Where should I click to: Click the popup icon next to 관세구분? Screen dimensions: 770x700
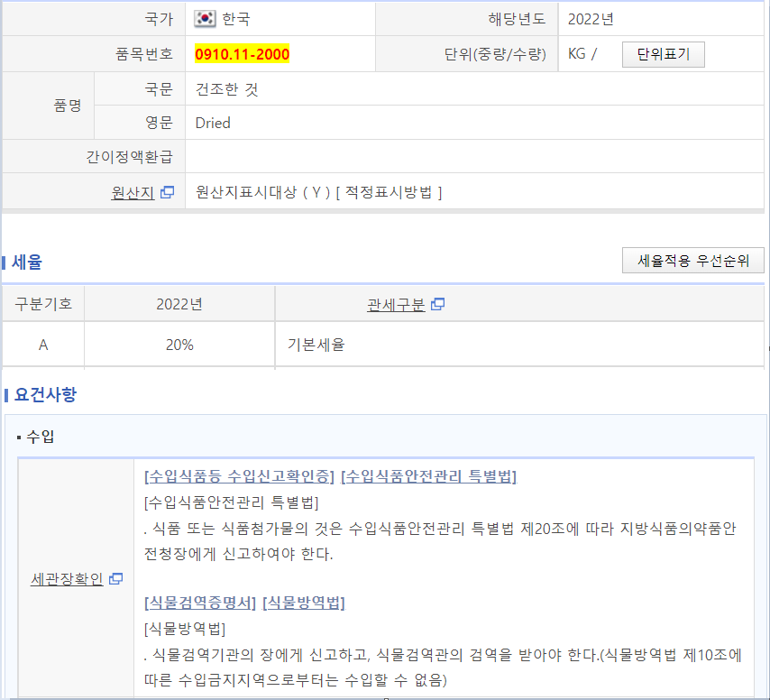pyautogui.click(x=438, y=305)
